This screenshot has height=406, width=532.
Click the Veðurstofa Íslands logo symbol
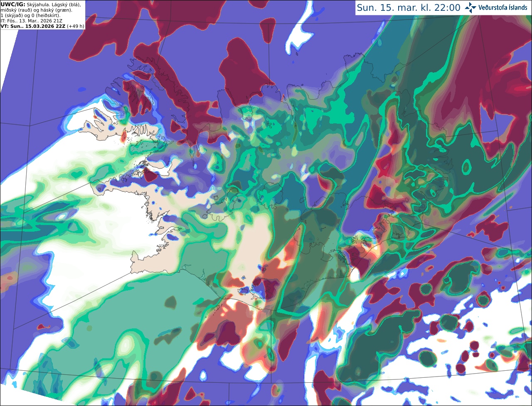[x=470, y=7]
